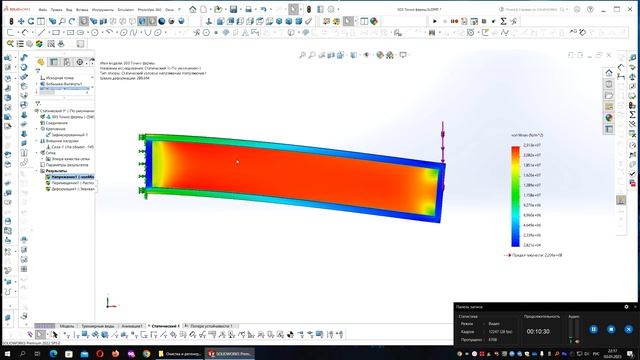Open SOLIDWORKS Resources home in the right task pane
640x360 pixels.
[x=609, y=73]
